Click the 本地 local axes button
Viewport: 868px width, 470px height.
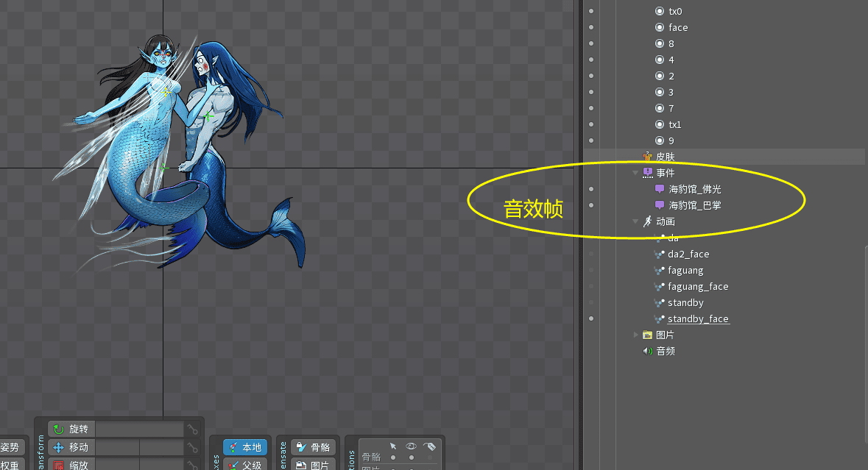pyautogui.click(x=244, y=447)
